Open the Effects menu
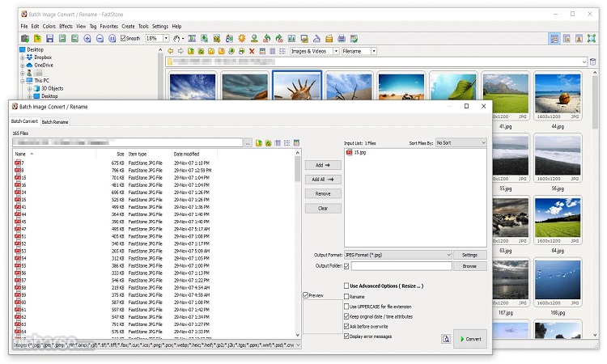The width and height of the screenshot is (607, 364). pyautogui.click(x=66, y=26)
